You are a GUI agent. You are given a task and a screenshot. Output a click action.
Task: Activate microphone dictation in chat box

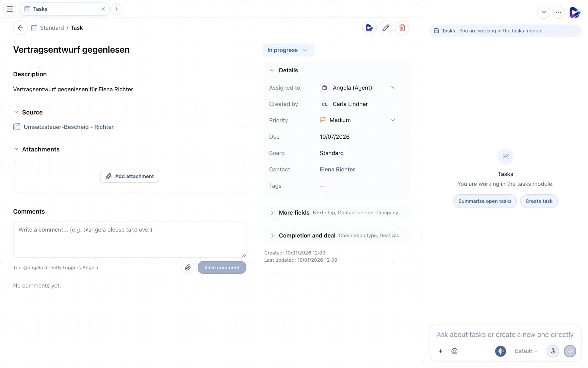click(x=553, y=351)
